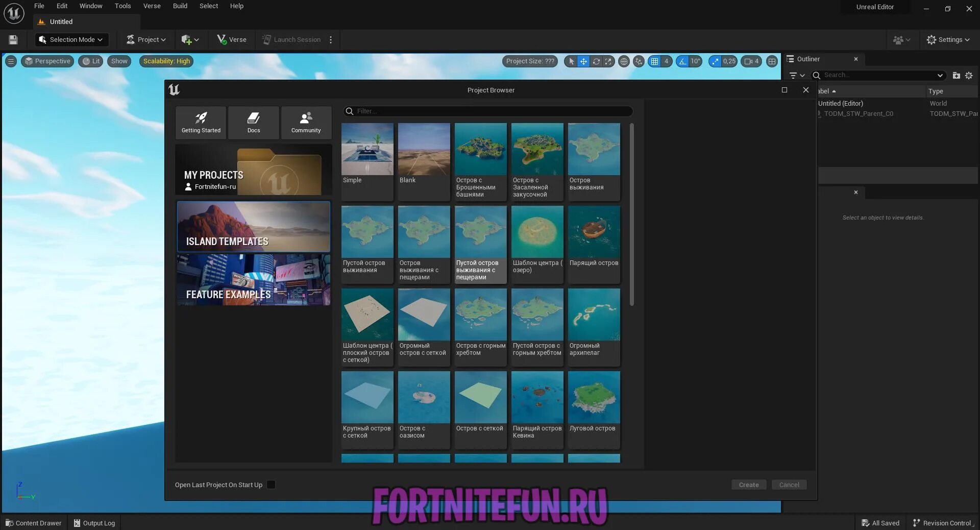980x530 pixels.
Task: Open the Settings dropdown
Action: (948, 40)
